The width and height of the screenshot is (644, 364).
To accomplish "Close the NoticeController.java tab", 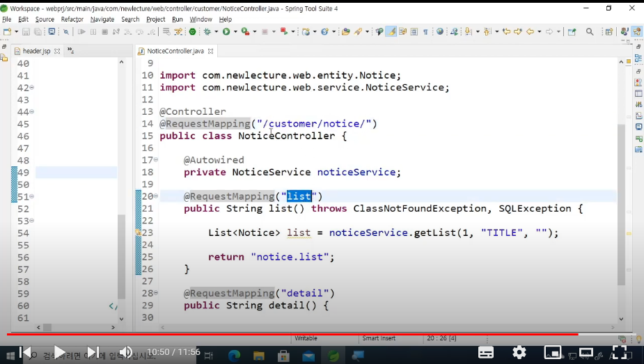I will 211,52.
